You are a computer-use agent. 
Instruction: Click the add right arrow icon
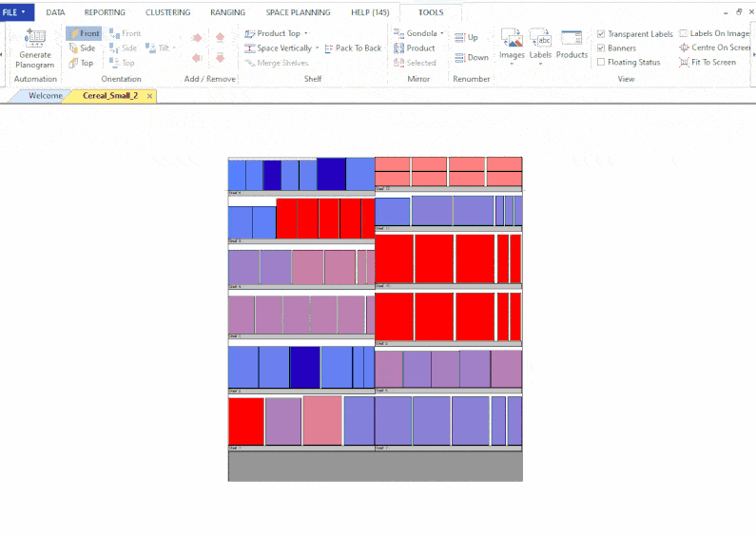(x=197, y=38)
